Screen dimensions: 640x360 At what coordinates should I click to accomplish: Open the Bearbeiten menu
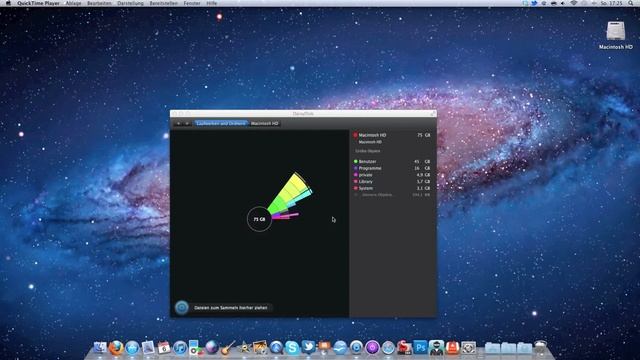pos(99,3)
